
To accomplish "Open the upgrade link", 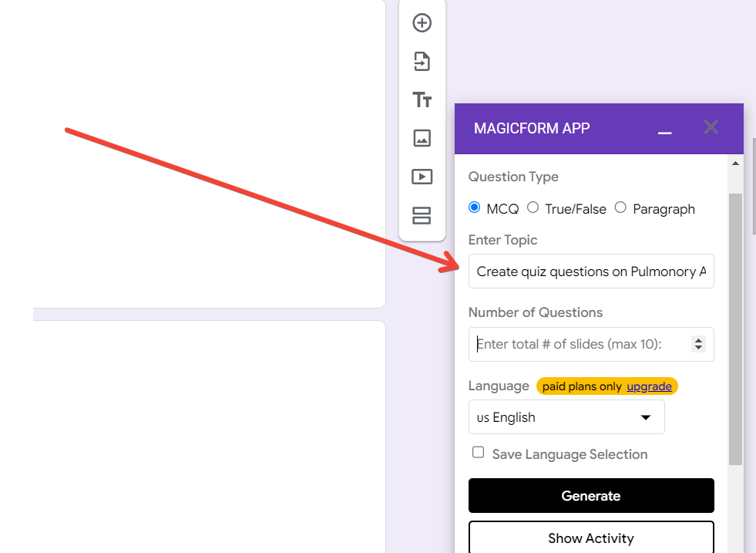I will (649, 386).
